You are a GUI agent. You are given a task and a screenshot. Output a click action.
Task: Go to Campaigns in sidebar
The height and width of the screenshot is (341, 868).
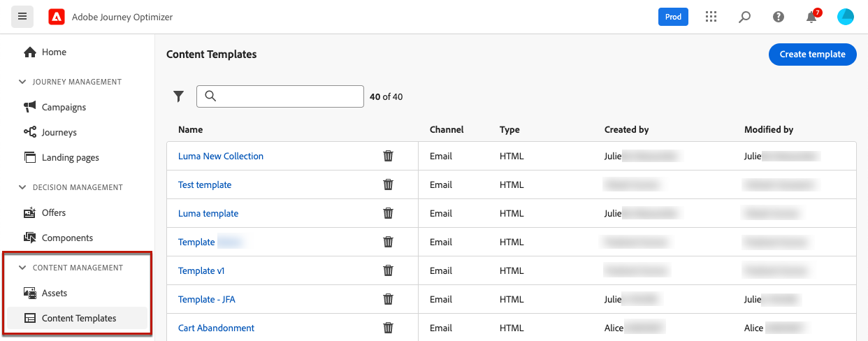tap(64, 107)
